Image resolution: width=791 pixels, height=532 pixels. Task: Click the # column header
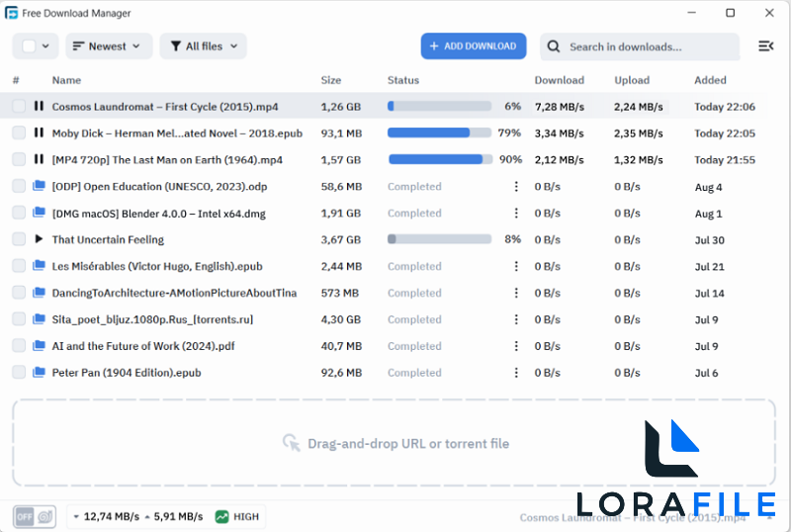[x=16, y=80]
